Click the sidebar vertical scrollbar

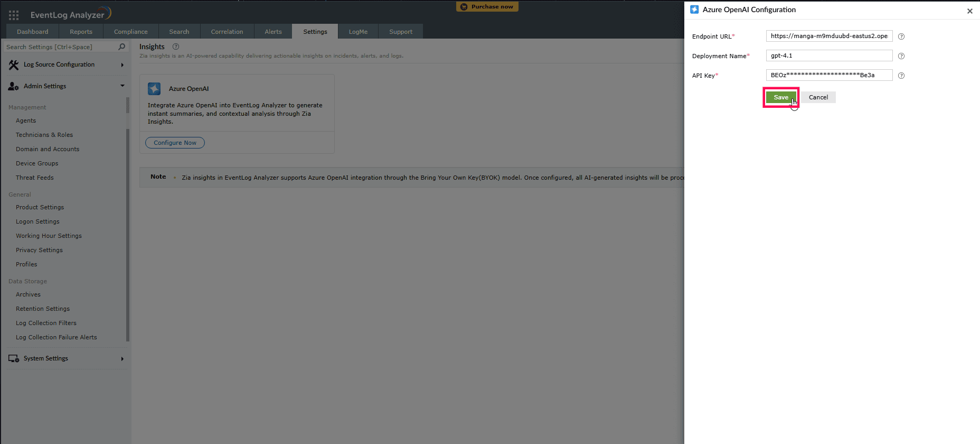pyautogui.click(x=128, y=219)
